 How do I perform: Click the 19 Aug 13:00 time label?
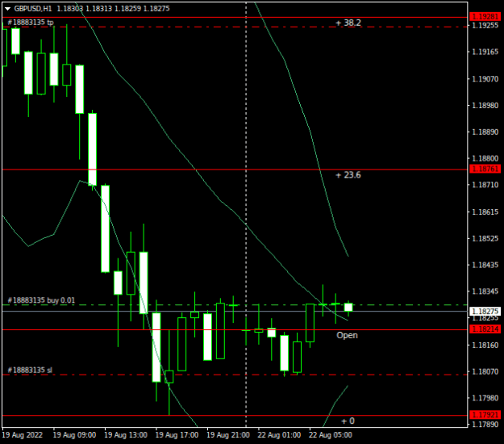126,435
